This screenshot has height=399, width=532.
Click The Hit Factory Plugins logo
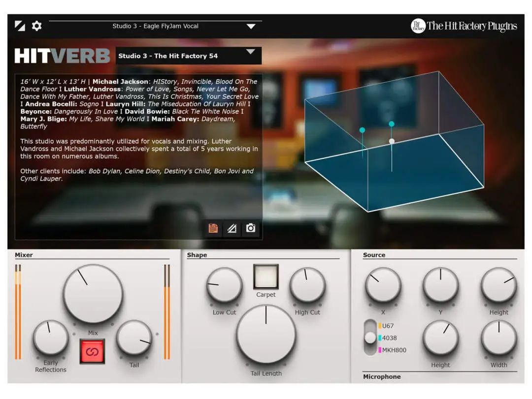point(464,26)
